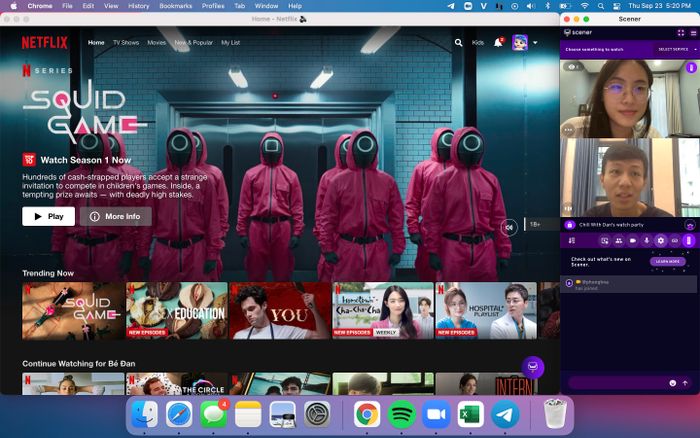
Task: Open Hospital Playlist thumbnail
Action: pos(486,311)
